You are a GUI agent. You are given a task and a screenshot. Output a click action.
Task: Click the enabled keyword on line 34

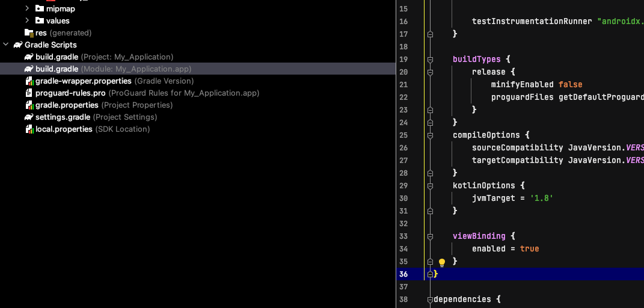point(489,249)
